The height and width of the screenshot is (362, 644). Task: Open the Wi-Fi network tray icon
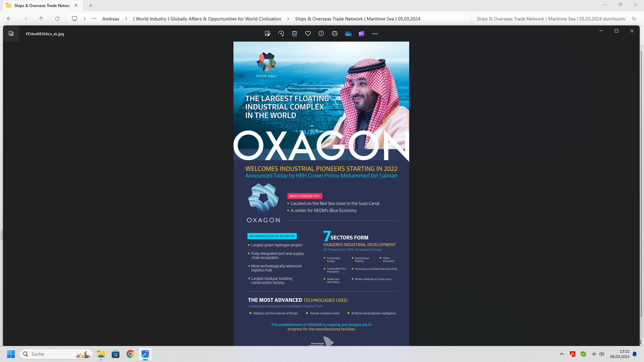pos(594,354)
